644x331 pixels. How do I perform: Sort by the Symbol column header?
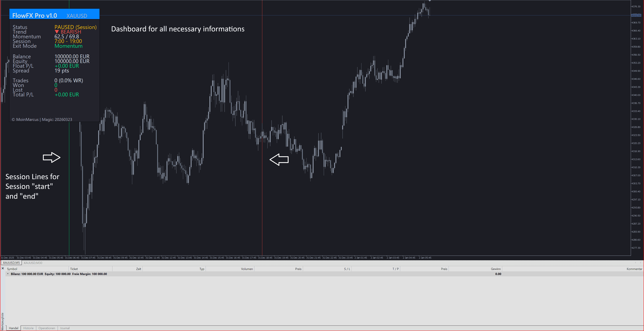click(37, 269)
